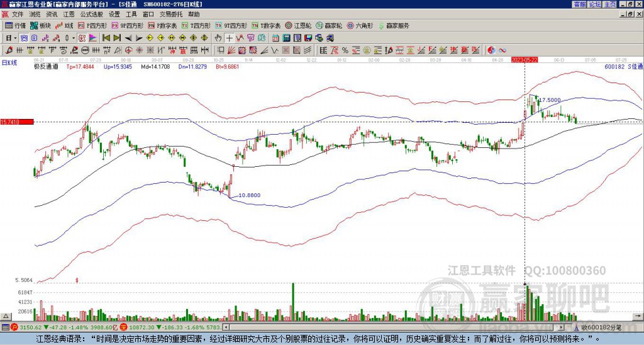644x345 pixels.
Task: Open 赢家服务 from the toolbar
Action: pos(394,25)
